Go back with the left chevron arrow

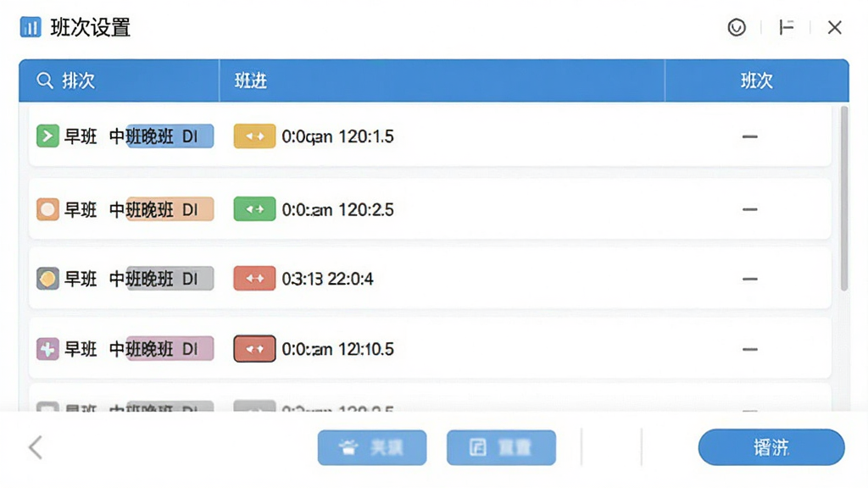coord(36,447)
